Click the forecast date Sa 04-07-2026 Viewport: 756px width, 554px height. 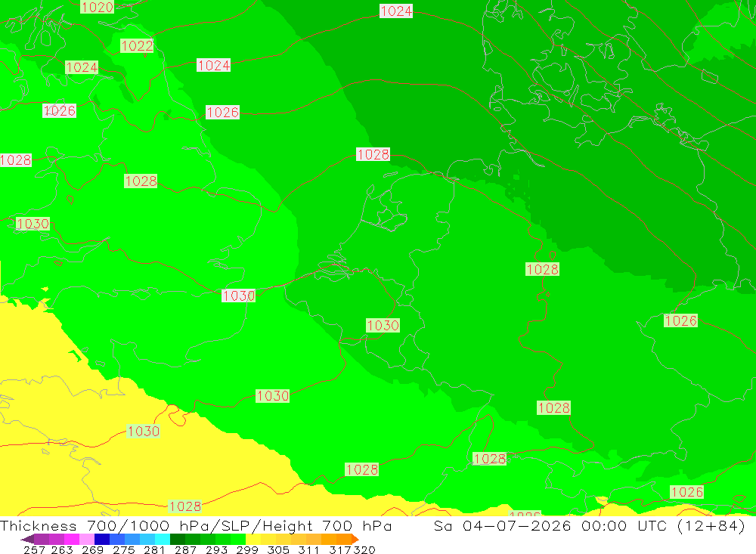503,525
